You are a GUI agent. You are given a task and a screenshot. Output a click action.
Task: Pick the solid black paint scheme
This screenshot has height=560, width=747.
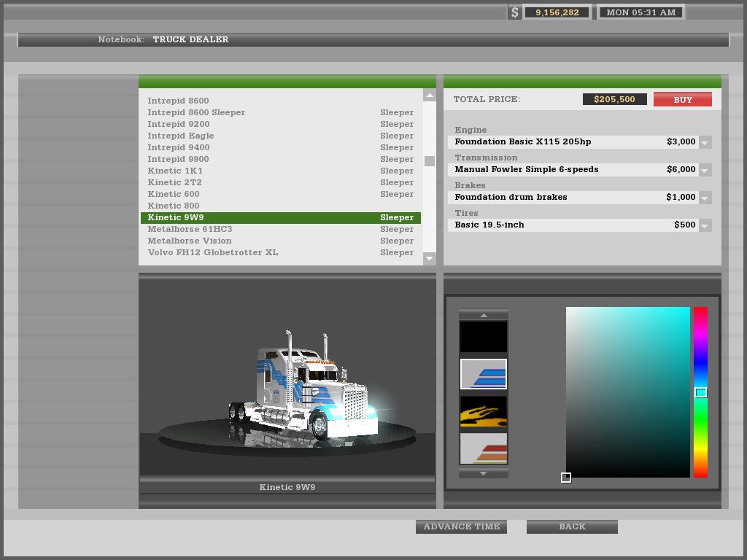tap(483, 337)
